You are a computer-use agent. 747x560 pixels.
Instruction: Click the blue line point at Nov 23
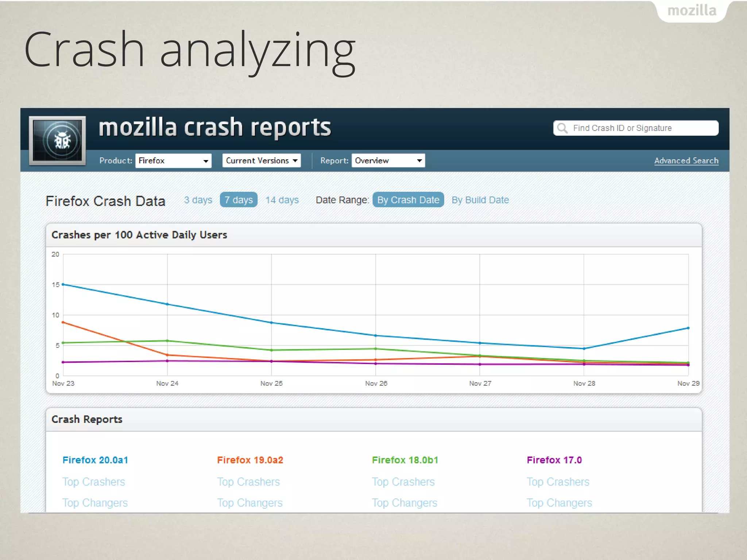click(63, 284)
